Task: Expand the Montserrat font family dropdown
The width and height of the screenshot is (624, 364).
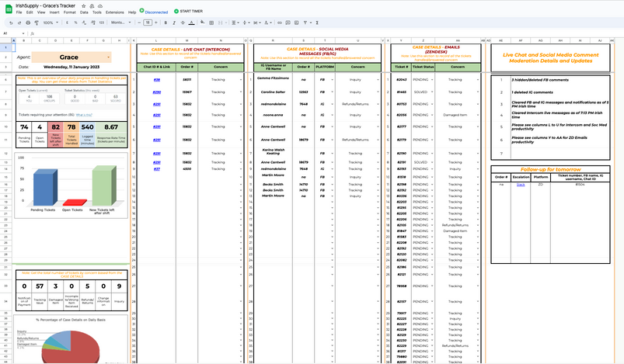Action: (120, 23)
